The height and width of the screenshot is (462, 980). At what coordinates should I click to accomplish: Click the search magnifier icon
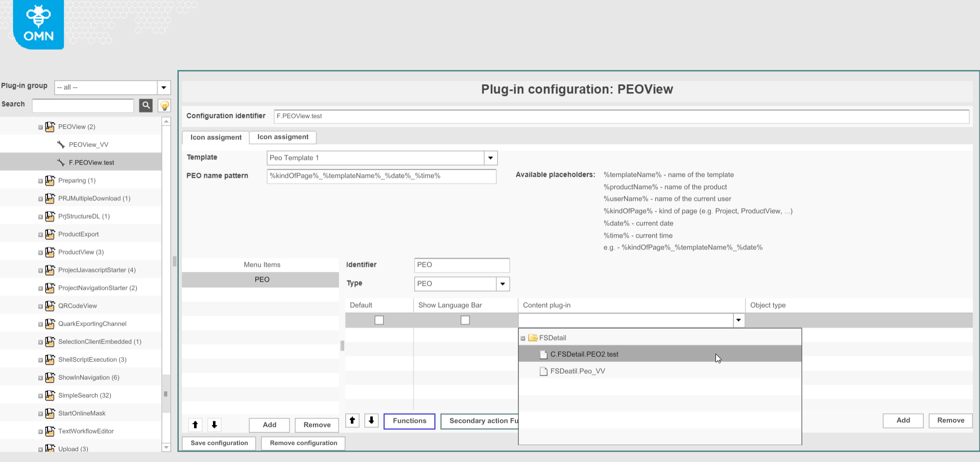click(146, 105)
